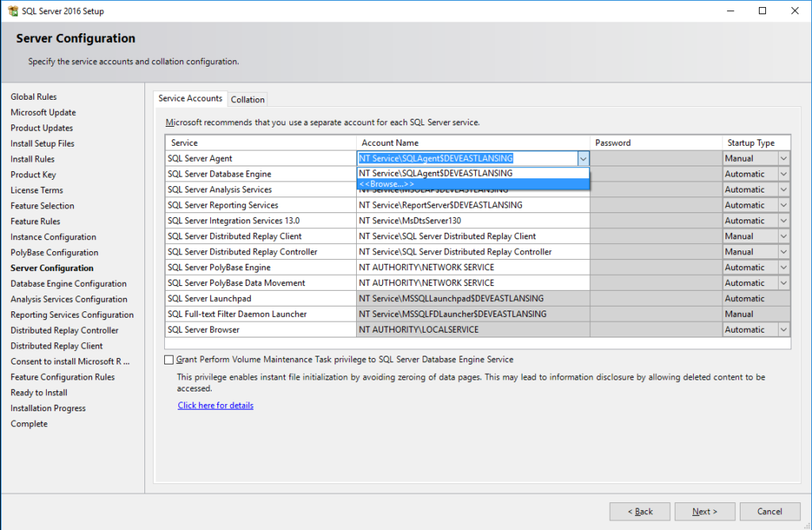Open Startup Type dropdown for SQL Server Browser
812x530 pixels.
click(785, 329)
